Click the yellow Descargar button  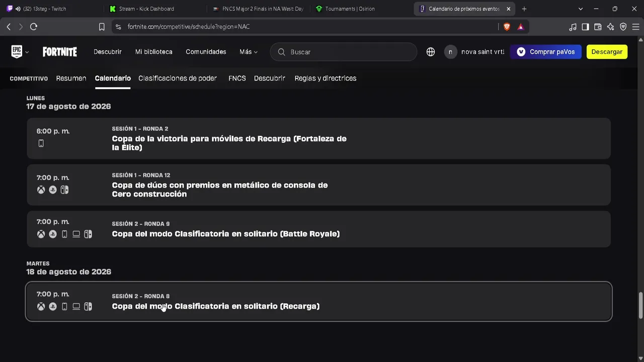click(x=607, y=52)
